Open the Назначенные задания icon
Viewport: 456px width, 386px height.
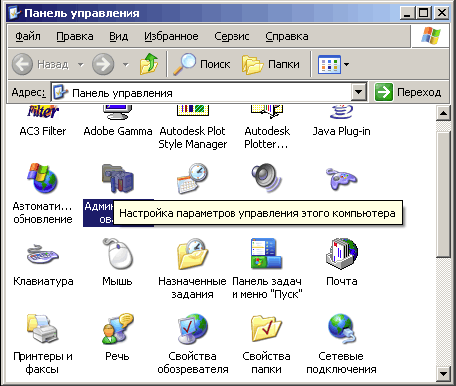[193, 253]
